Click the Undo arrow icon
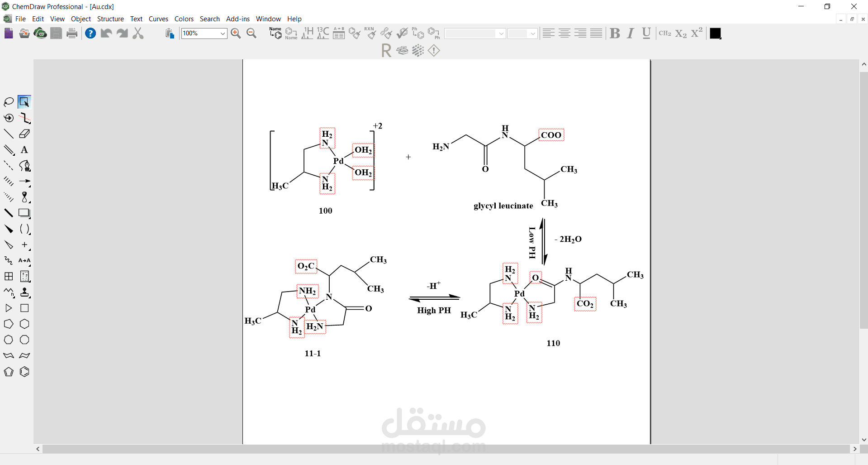 pos(106,33)
